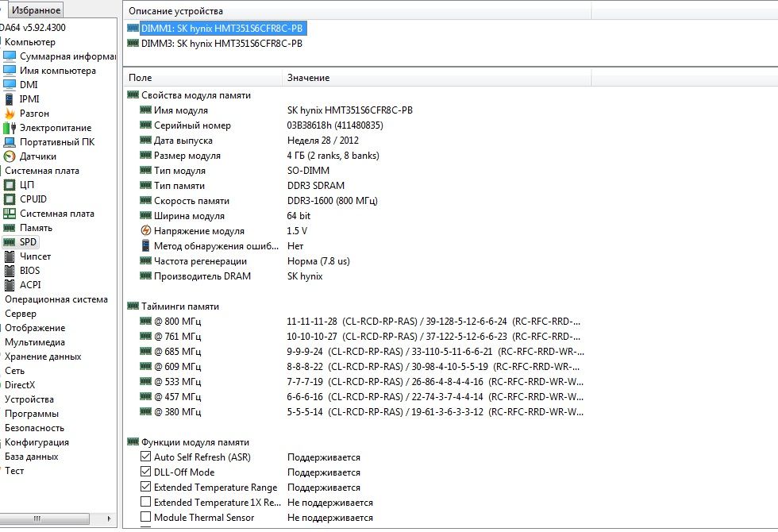This screenshot has height=532, width=778.
Task: Select Системная плата parent tree node
Action: 41,171
